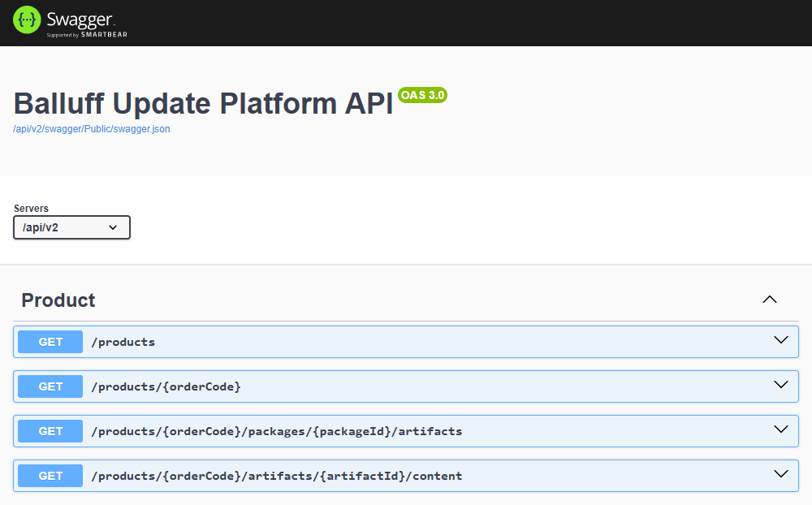The image size is (812, 505).
Task: Open the /artifacts/{artifactId}/content endpoint path
Action: click(276, 476)
